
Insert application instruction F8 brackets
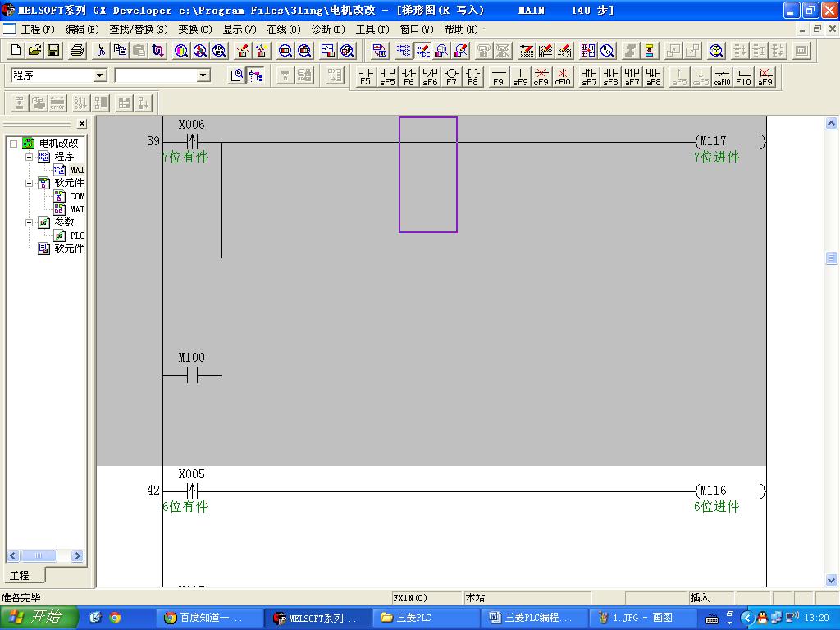click(472, 77)
